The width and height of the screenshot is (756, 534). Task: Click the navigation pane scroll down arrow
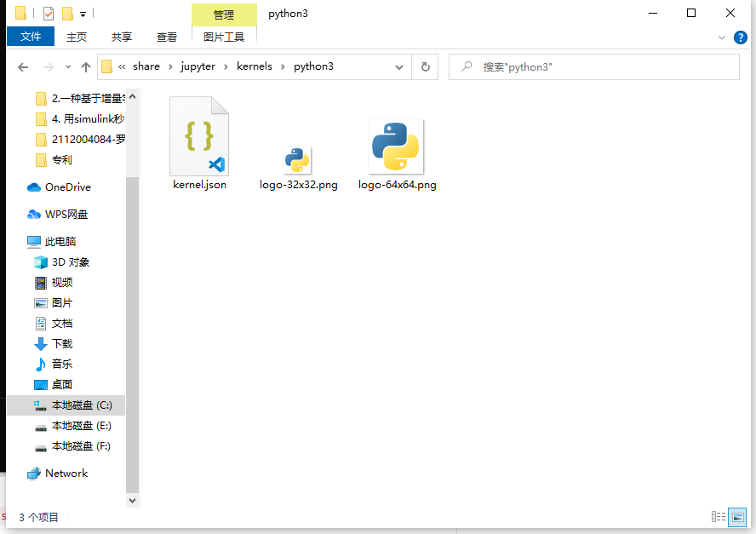point(133,500)
